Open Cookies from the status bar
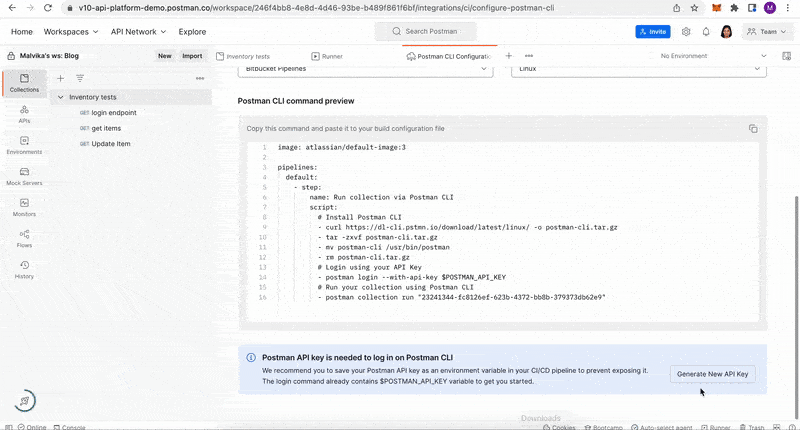The width and height of the screenshot is (800, 430). point(559,427)
